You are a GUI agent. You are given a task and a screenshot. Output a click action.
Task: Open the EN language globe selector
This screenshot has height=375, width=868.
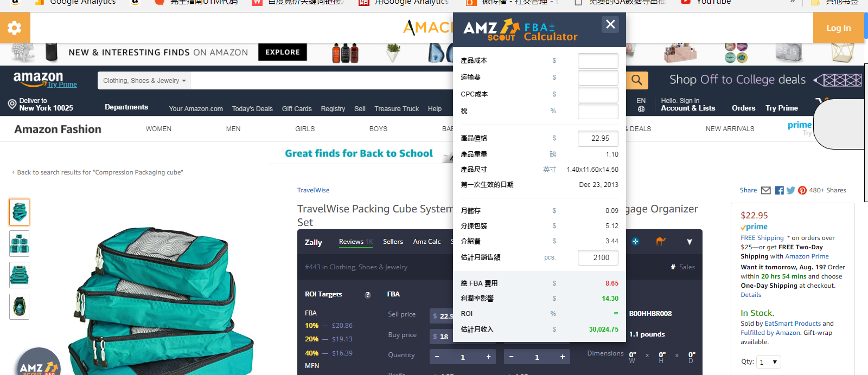click(x=641, y=105)
